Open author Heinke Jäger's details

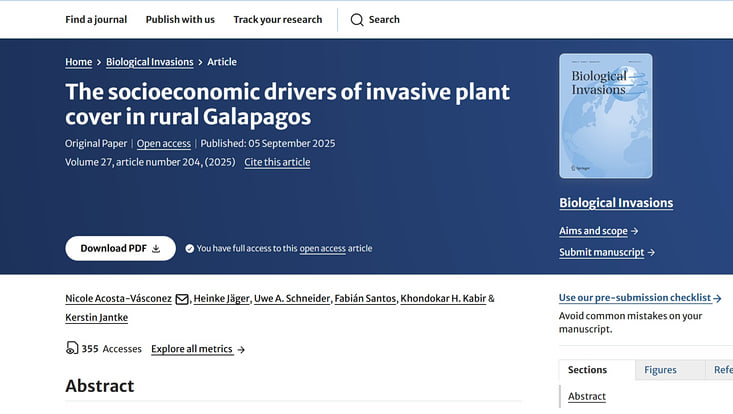[x=221, y=299]
